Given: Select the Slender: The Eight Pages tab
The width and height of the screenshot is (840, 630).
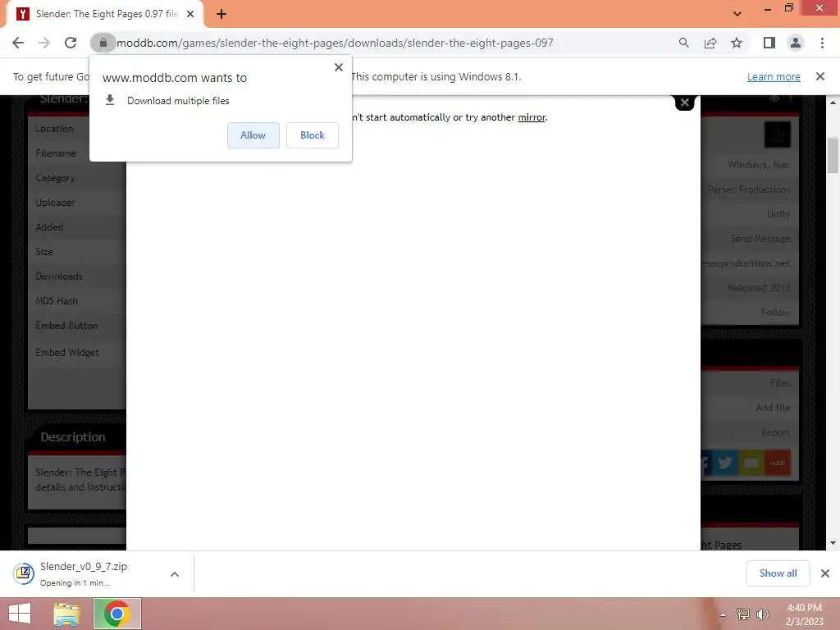Looking at the screenshot, I should pos(106,14).
